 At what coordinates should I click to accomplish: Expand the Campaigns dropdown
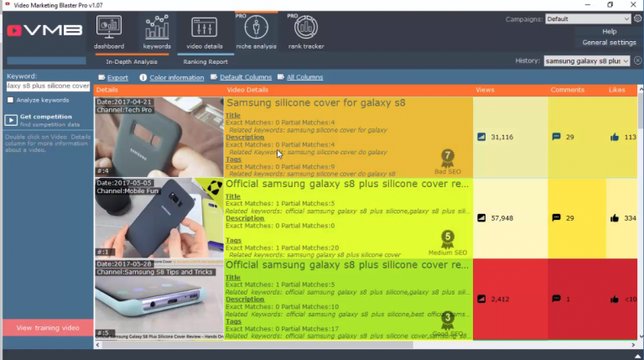click(x=626, y=19)
